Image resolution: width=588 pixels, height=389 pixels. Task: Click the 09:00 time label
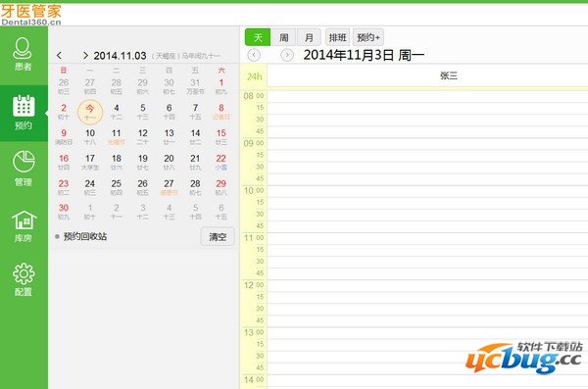pos(254,143)
